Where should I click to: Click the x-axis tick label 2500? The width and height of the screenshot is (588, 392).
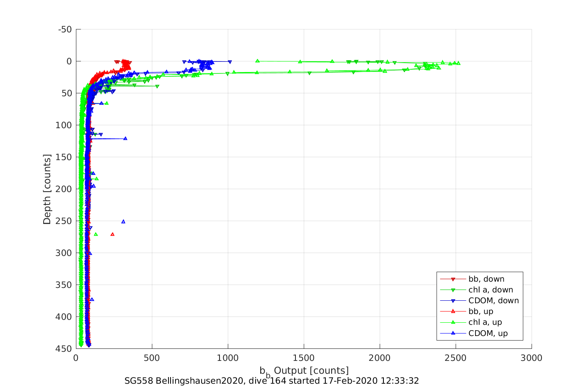pos(456,358)
